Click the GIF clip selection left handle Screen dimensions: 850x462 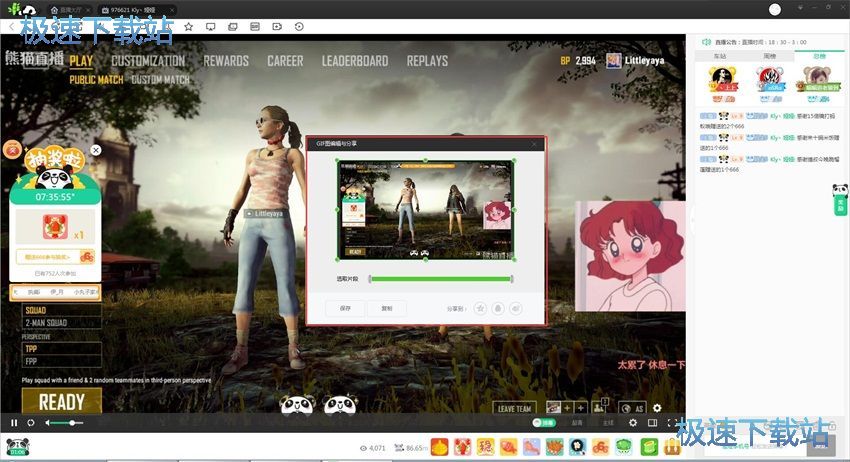point(370,279)
